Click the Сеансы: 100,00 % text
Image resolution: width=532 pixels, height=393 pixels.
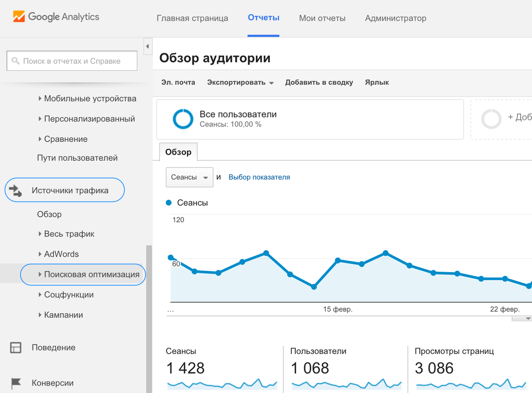coord(231,125)
